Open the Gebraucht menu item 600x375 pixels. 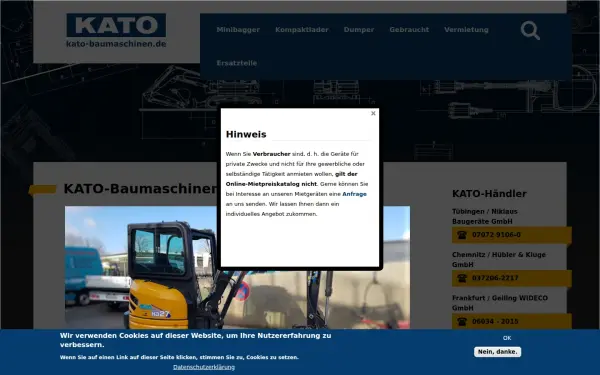tap(409, 29)
